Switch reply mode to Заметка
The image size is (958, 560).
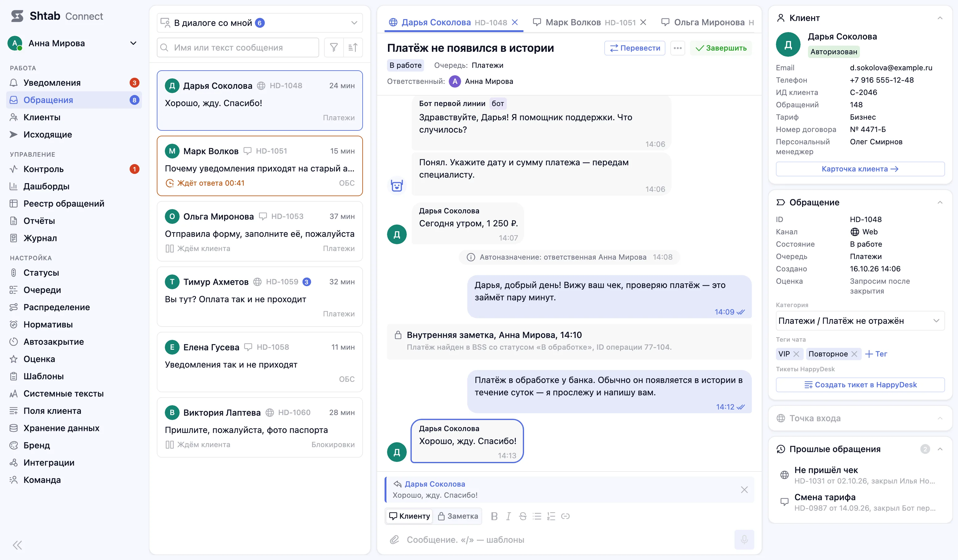(458, 516)
